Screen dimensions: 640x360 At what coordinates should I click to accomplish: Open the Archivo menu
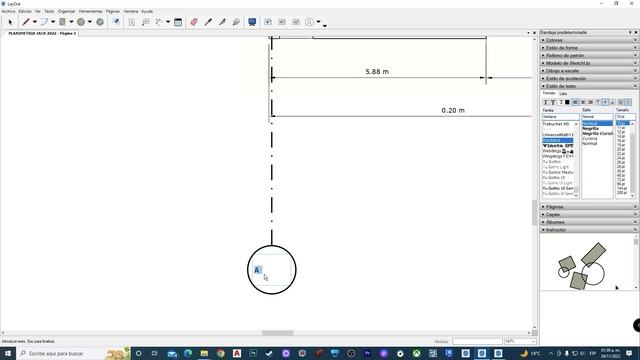click(x=8, y=11)
